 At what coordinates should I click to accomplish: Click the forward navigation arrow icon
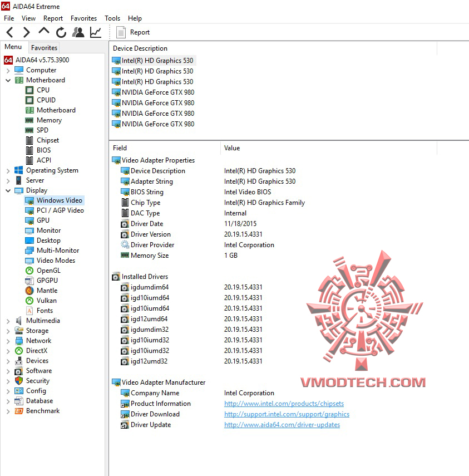coord(26,32)
